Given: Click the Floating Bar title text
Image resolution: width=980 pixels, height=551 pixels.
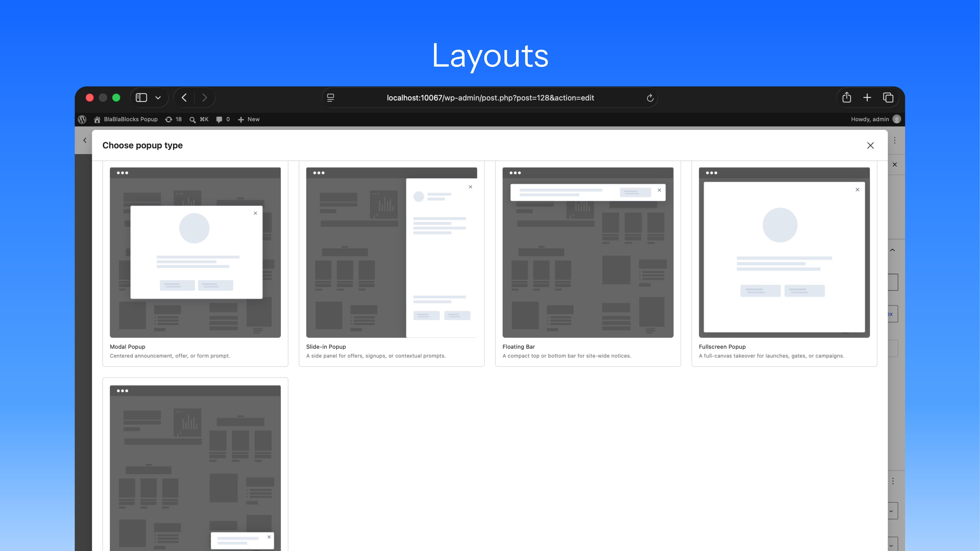Looking at the screenshot, I should tap(519, 346).
